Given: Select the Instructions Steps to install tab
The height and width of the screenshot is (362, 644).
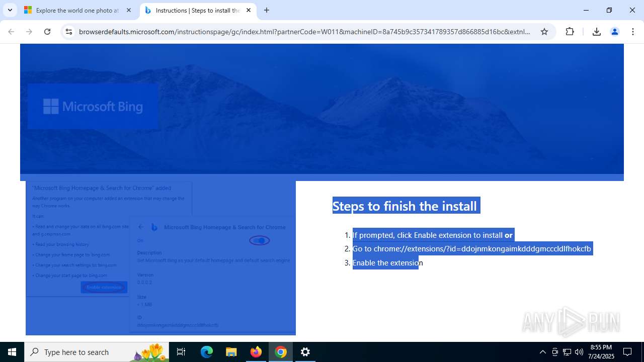Looking at the screenshot, I should click(198, 10).
